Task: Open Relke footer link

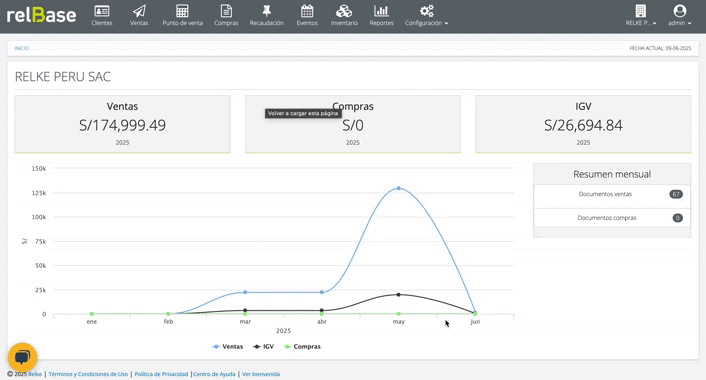Action: 35,374
